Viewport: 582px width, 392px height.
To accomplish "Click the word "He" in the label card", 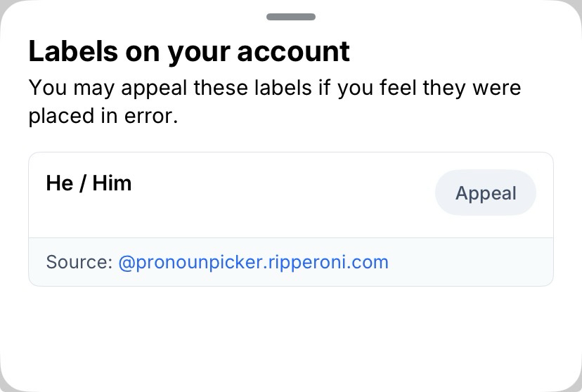I will pyautogui.click(x=59, y=183).
